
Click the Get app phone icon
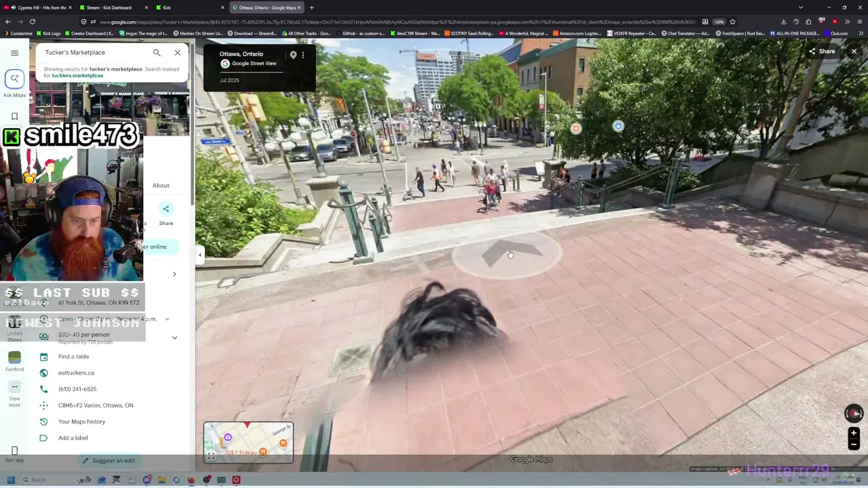14,451
